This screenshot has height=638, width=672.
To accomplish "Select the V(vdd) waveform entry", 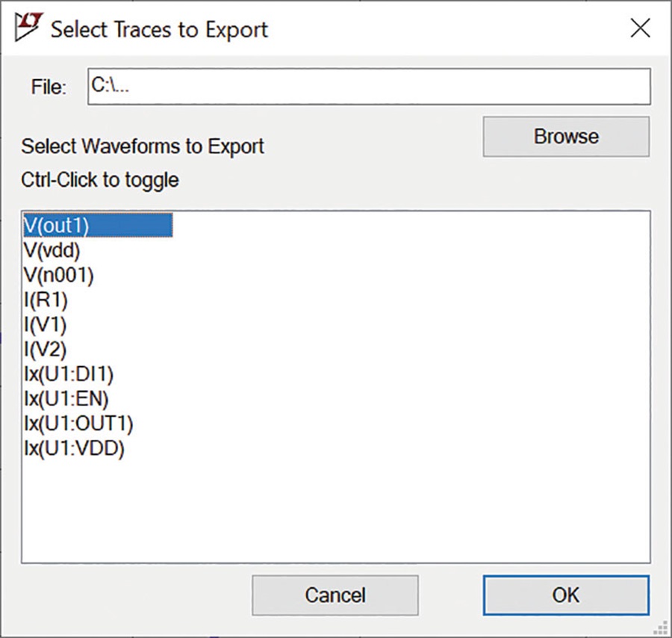I will tap(52, 250).
